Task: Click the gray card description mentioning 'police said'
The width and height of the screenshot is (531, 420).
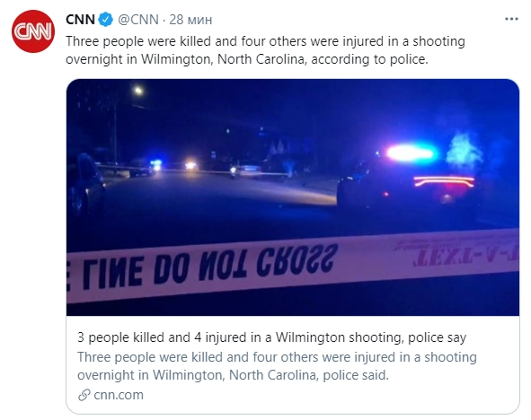Action: click(277, 366)
